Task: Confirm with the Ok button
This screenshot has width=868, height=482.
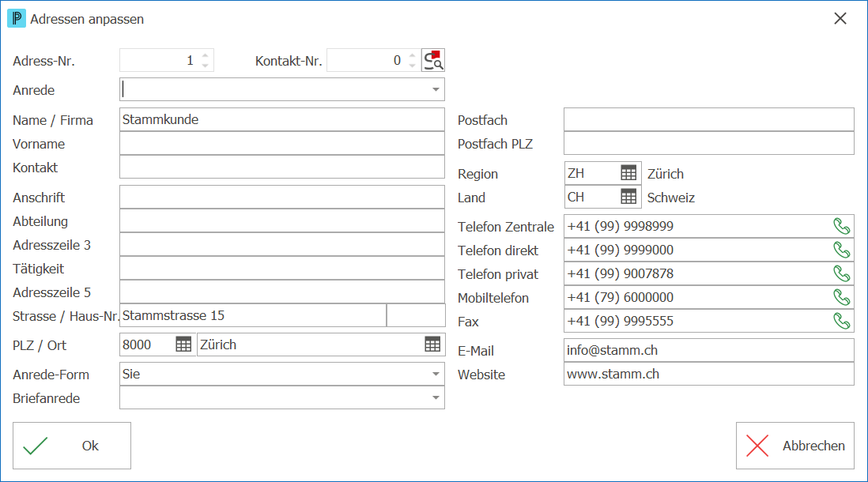Action: pyautogui.click(x=72, y=446)
